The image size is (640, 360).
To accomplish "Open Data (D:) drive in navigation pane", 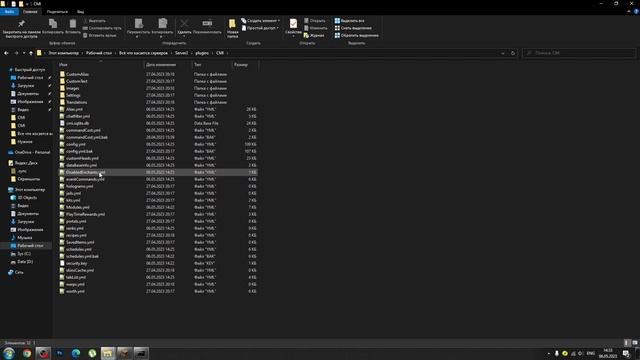I will (25, 262).
